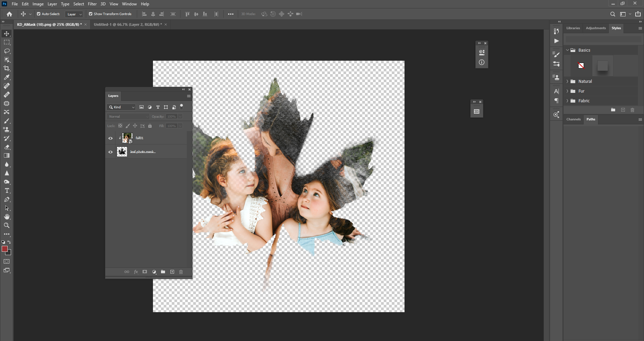Select the Crop tool
The width and height of the screenshot is (644, 341).
(x=7, y=68)
